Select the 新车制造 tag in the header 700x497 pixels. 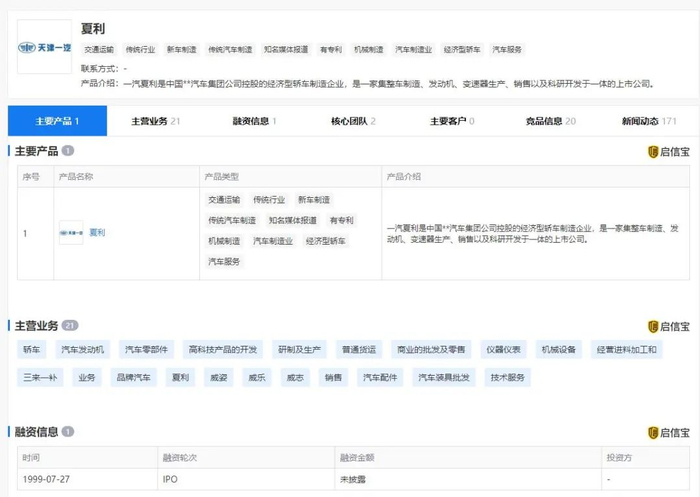(182, 50)
